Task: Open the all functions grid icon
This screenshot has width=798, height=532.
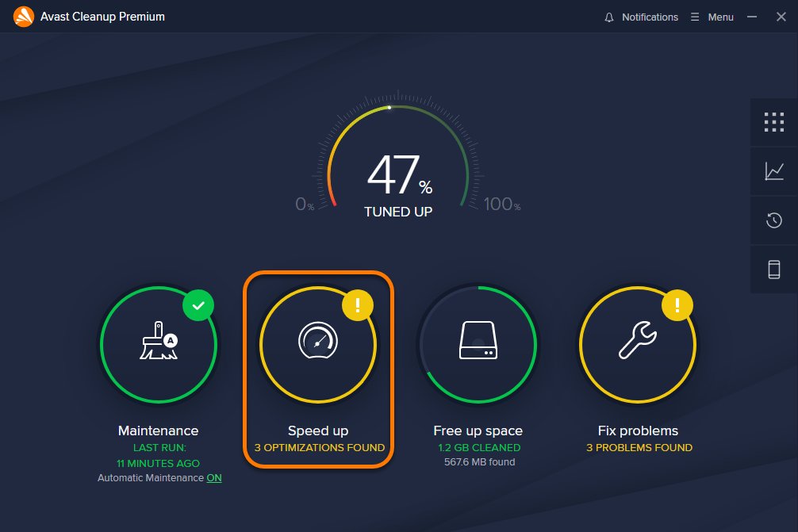Action: click(x=774, y=123)
